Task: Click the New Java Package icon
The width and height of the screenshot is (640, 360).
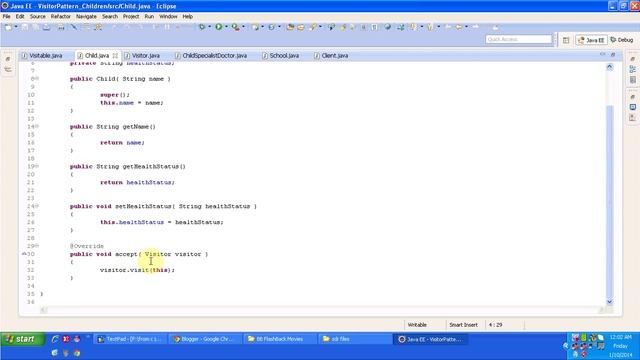Action: click(255, 27)
